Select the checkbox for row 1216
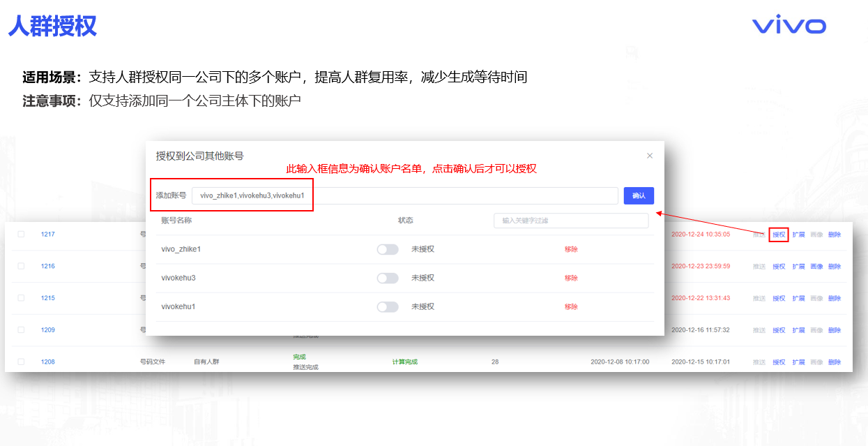868x446 pixels. [x=21, y=266]
